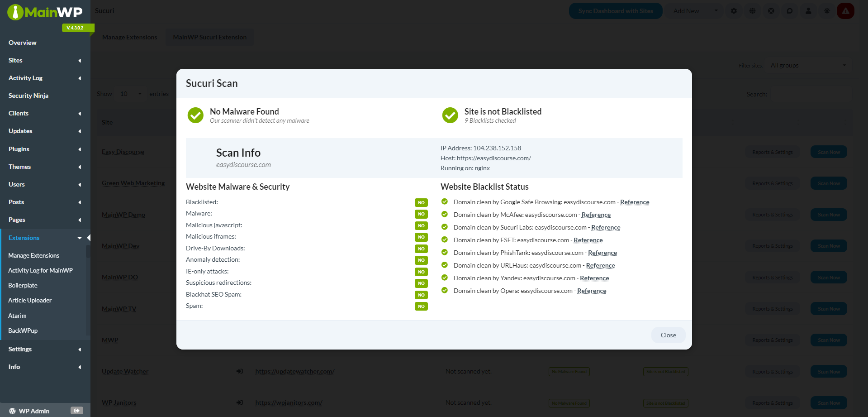
Task: Click the login arrow icon for Update Watcher
Action: pos(240,371)
